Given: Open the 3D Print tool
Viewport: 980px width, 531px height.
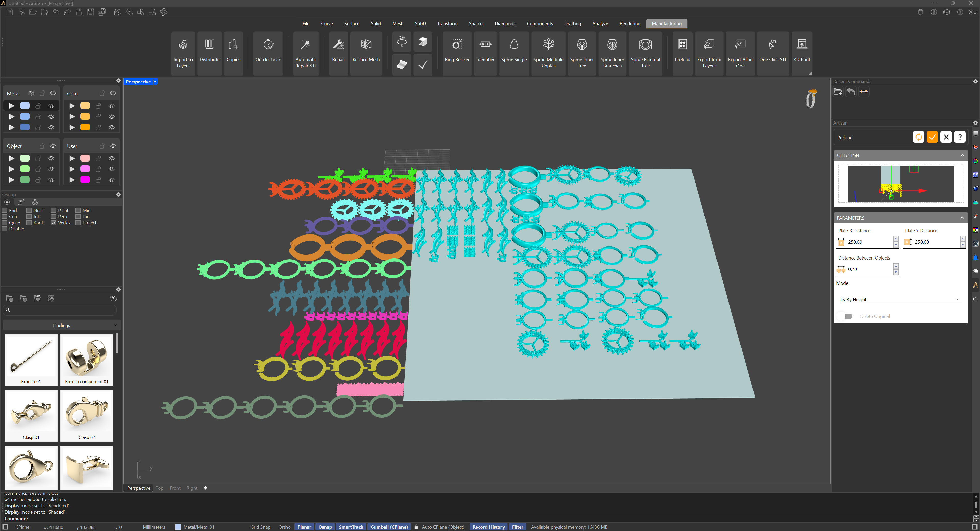Looking at the screenshot, I should [x=802, y=53].
